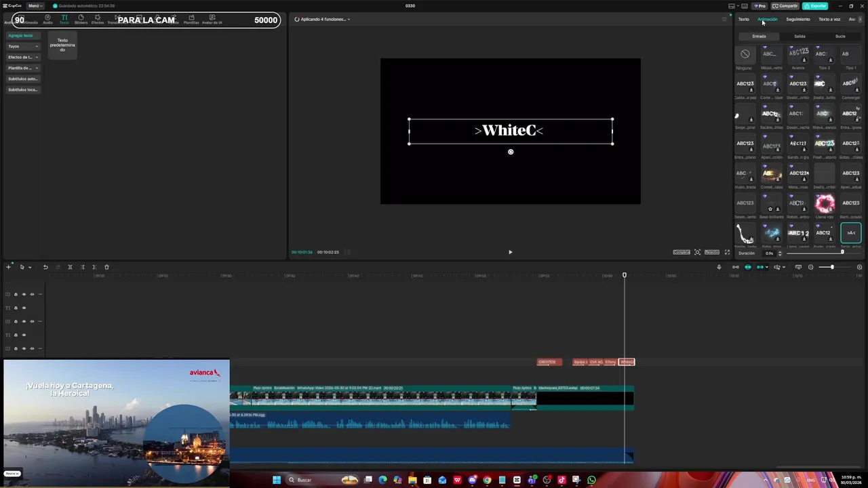
Task: Toggle the grey chain-link linkage button
Action: [735, 267]
